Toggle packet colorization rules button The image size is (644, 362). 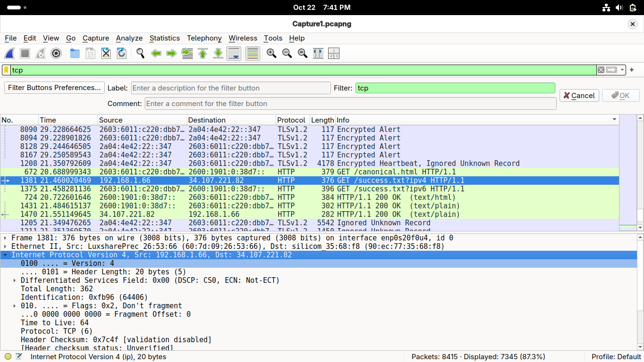tap(252, 54)
